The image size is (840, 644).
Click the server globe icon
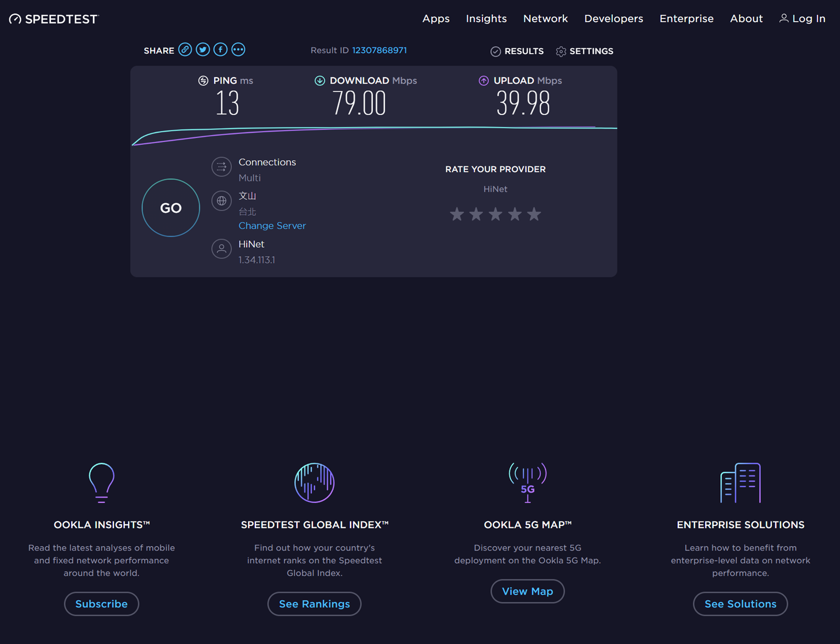coord(222,200)
